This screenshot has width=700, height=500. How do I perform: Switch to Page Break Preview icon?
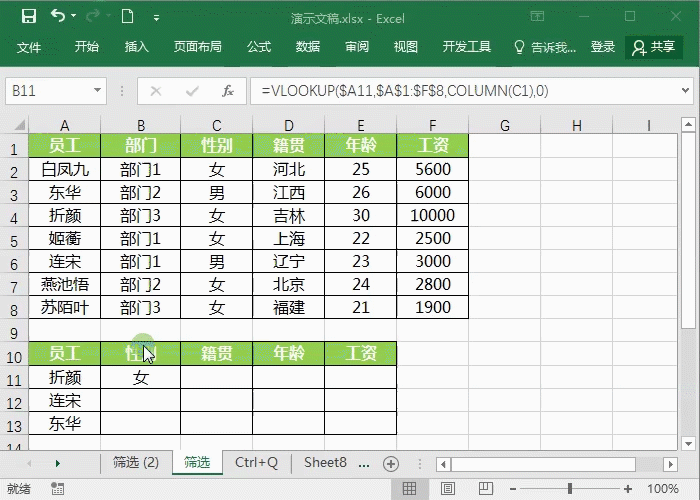coord(486,489)
